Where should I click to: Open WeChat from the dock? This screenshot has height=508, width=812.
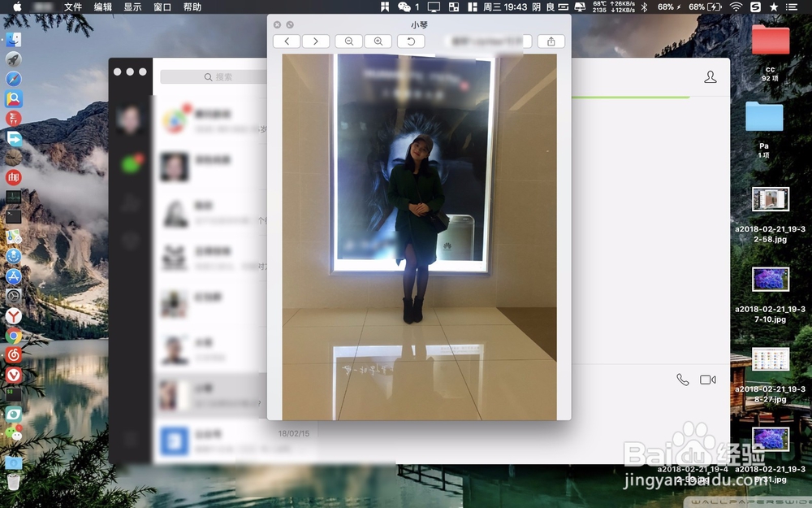pos(14,433)
